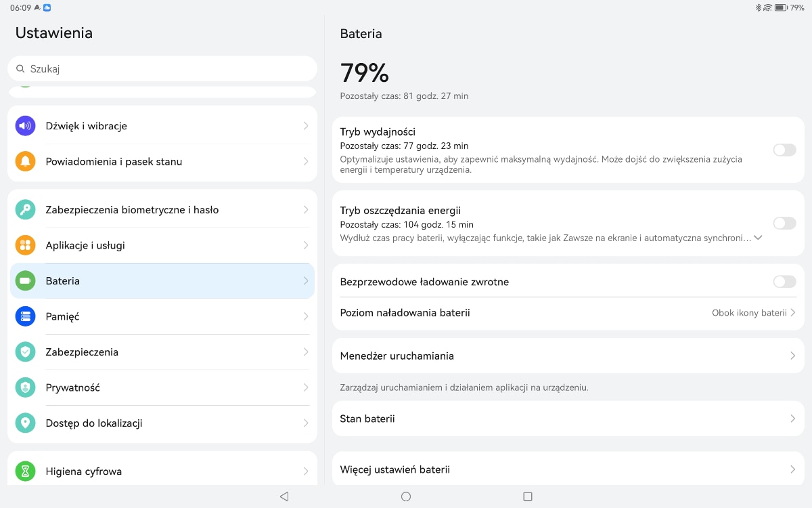This screenshot has height=508, width=812.
Task: Click the Aplikacje i usługi grid icon
Action: (26, 245)
